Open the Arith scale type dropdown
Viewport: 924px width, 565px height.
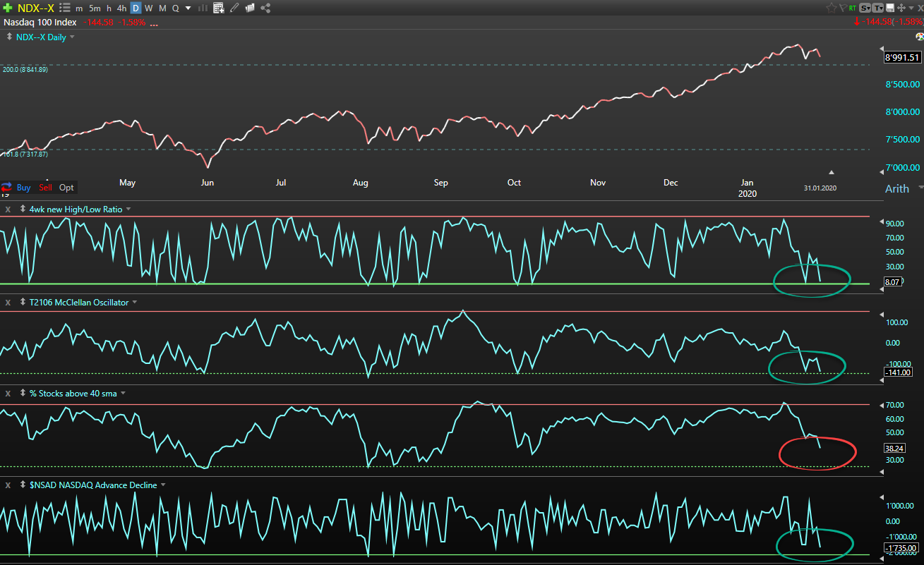coord(920,188)
